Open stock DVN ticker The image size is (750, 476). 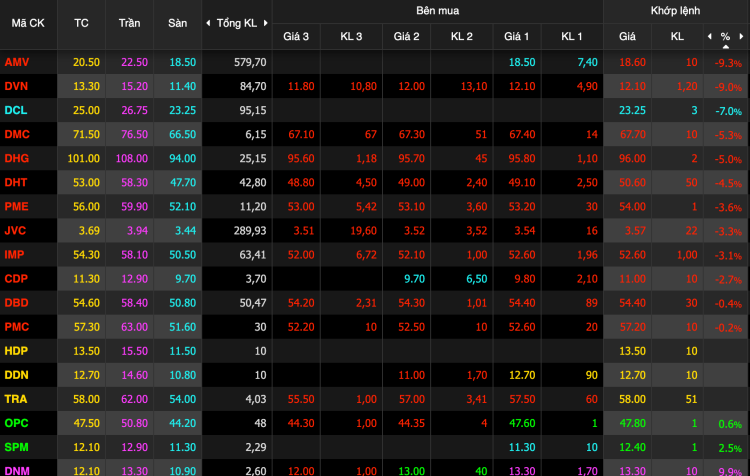point(16,86)
